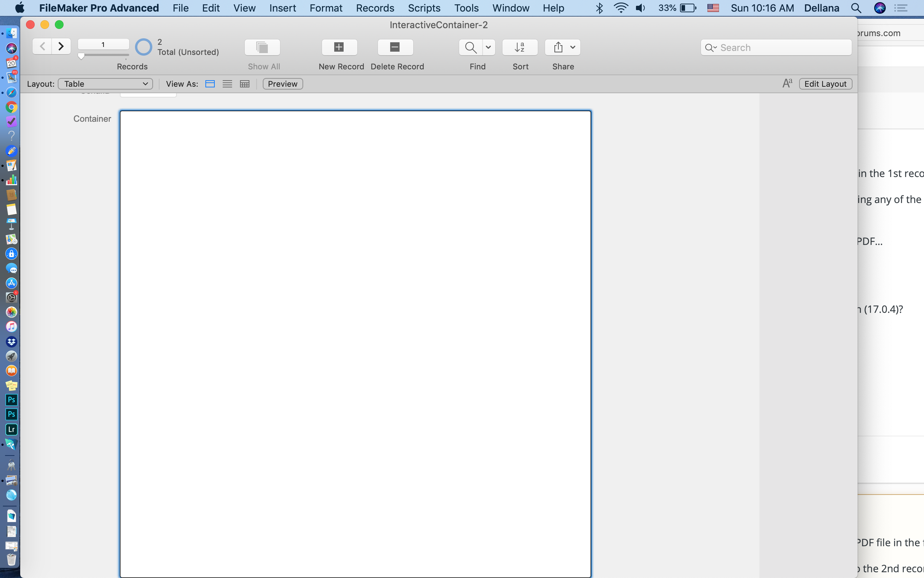Open the File menu
The height and width of the screenshot is (578, 924).
tap(180, 8)
